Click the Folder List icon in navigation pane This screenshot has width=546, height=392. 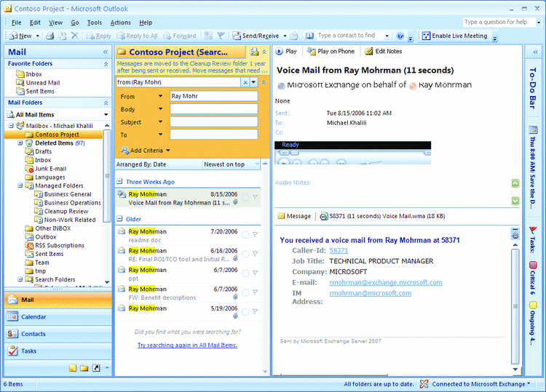click(x=84, y=368)
